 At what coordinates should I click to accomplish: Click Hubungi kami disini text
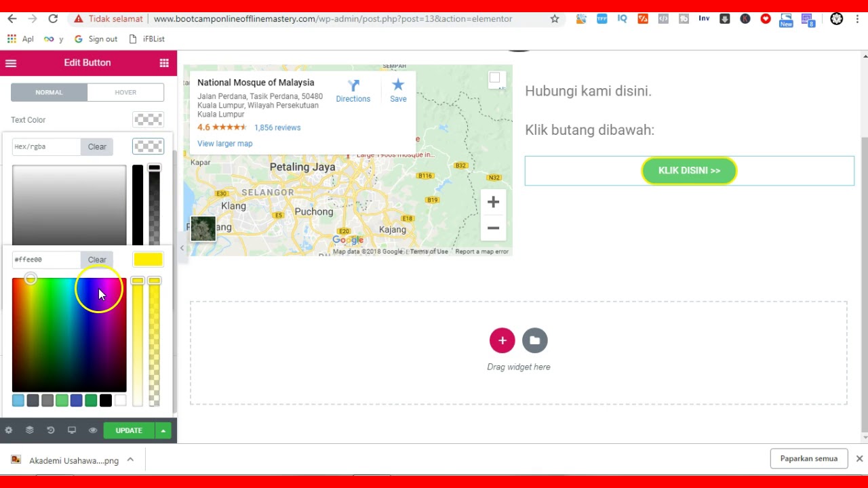point(588,91)
